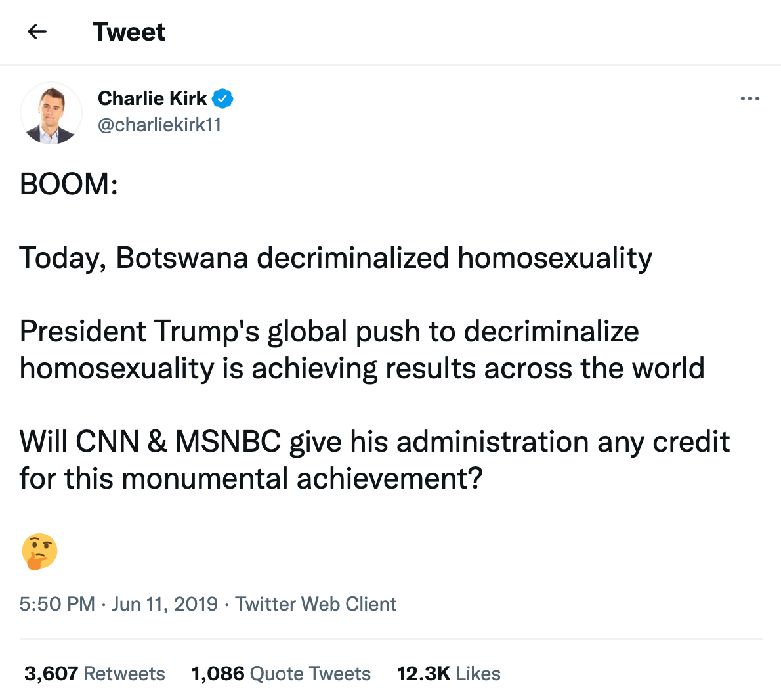The image size is (781, 700).
Task: Click the blue verified badge icon
Action: [223, 98]
